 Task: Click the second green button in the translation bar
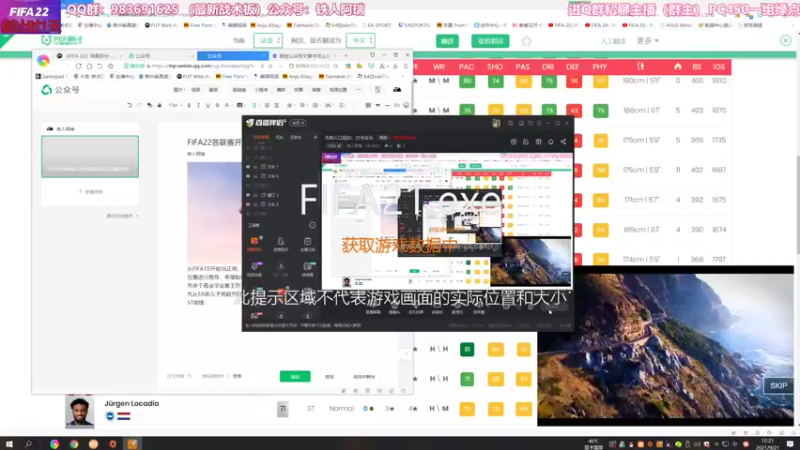tap(490, 41)
